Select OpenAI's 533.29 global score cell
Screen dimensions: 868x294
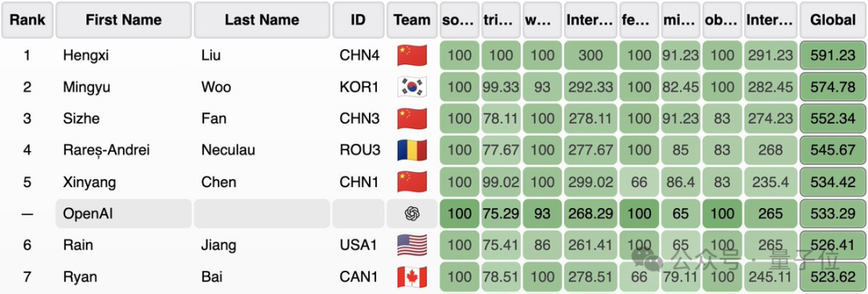(833, 214)
